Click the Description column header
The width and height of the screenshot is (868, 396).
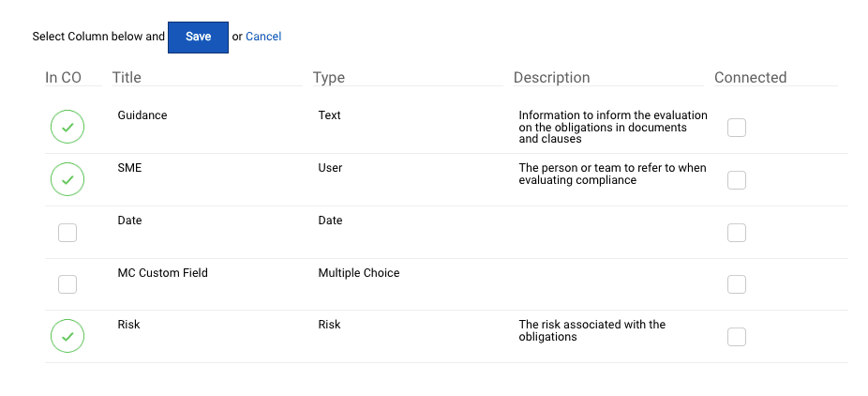551,78
